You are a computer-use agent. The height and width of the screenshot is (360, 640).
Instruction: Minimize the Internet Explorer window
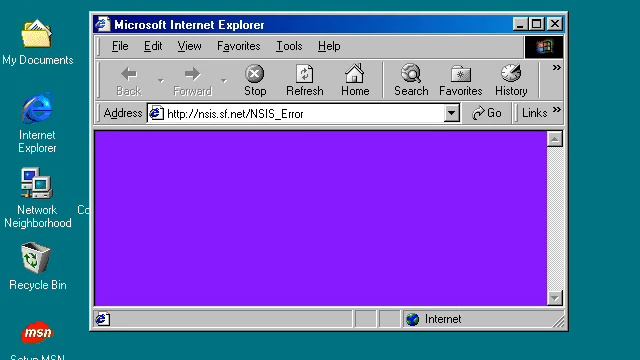[520, 24]
